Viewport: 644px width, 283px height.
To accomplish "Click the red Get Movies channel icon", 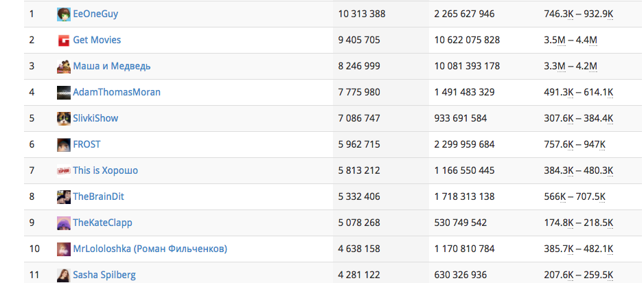I will click(x=63, y=40).
